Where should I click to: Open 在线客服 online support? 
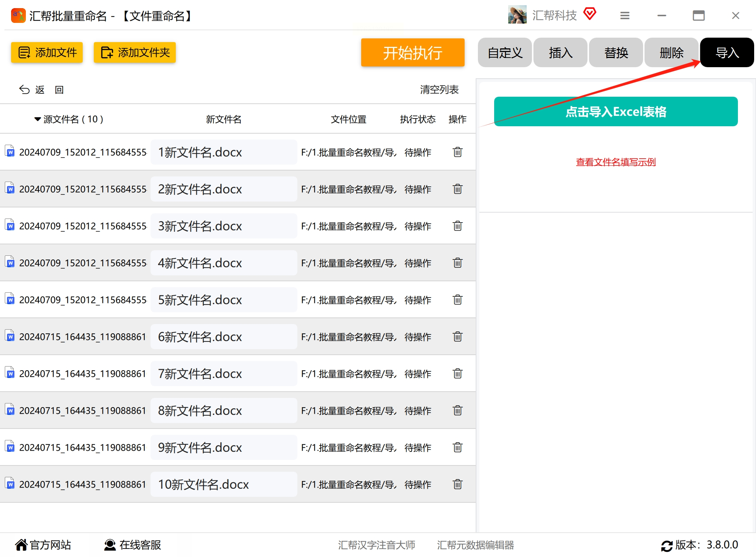133,545
